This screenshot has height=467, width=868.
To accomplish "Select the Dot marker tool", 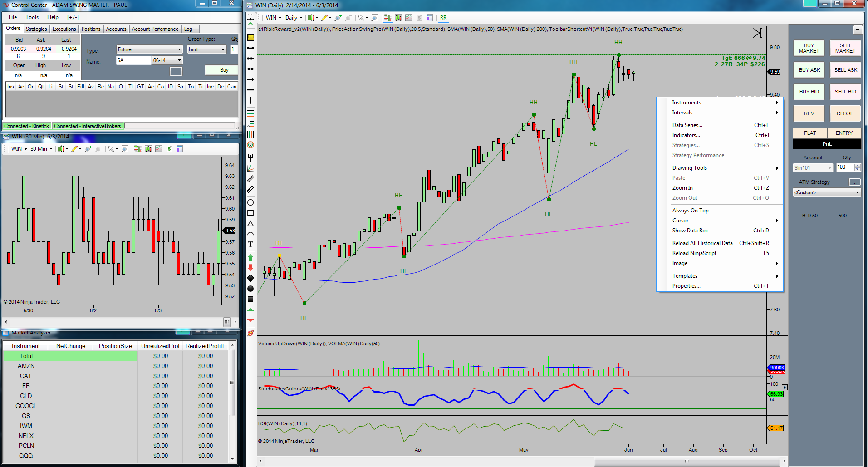I will (250, 289).
